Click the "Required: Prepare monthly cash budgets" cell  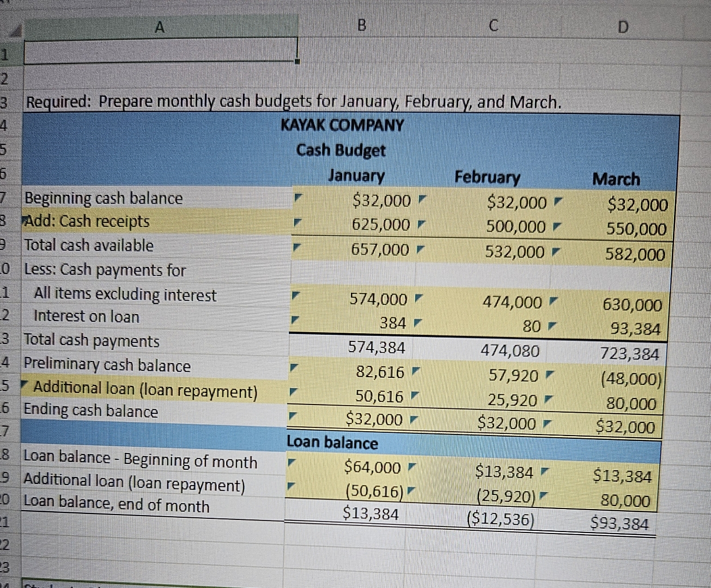coord(293,102)
